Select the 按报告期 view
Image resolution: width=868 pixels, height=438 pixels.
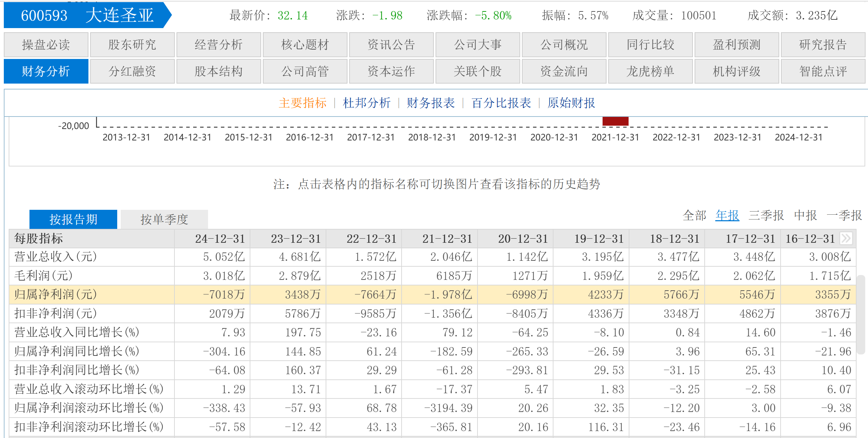(73, 219)
